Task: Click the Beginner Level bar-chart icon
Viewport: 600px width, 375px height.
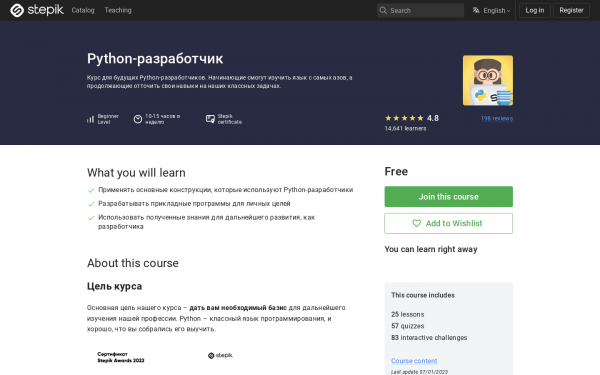Action: coord(90,119)
